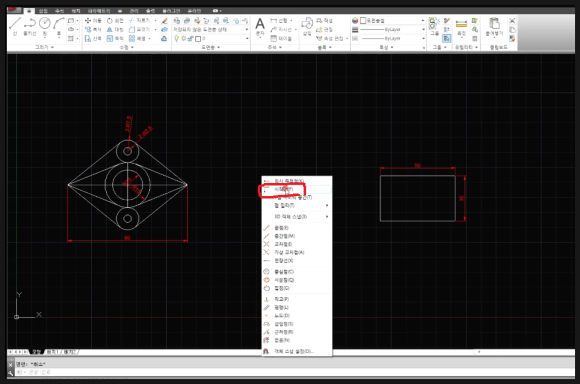Open Object Snap Settings (객체 스냅 설정)

click(x=297, y=351)
